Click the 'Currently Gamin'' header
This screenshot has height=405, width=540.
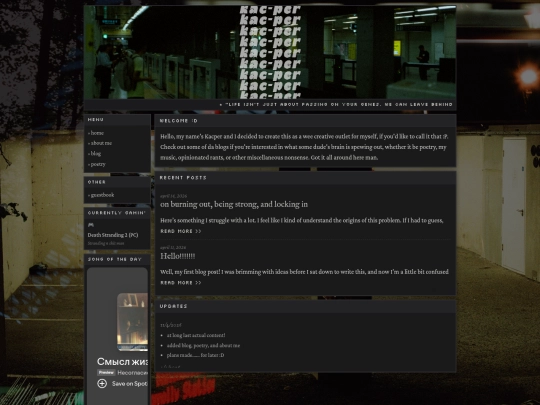click(117, 212)
